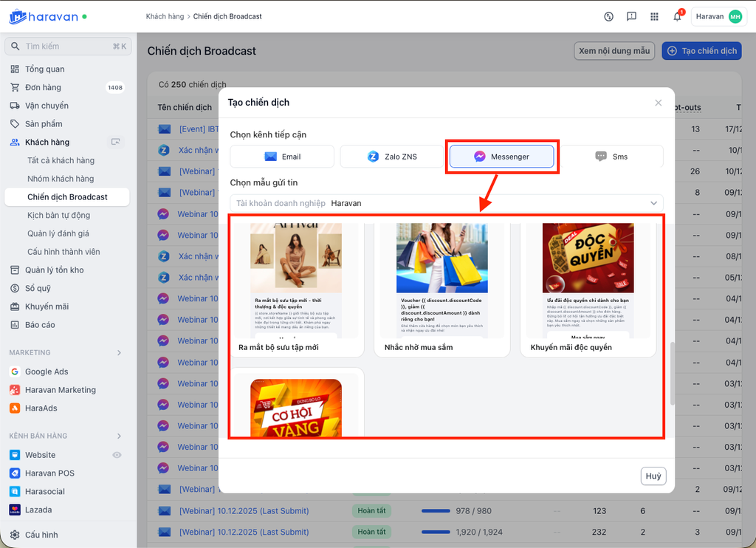
Task: Open Google Ads from sidebar
Action: point(47,371)
